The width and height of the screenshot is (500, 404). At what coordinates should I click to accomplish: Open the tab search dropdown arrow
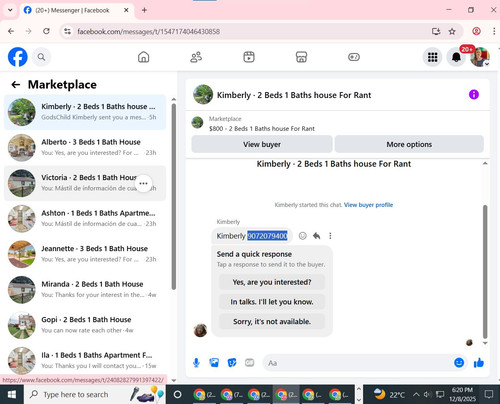click(10, 10)
